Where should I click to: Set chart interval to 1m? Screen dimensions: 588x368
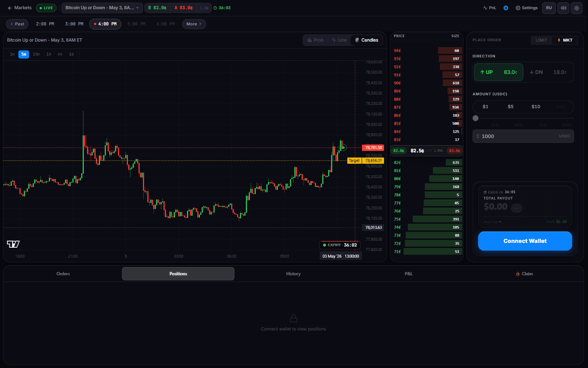pyautogui.click(x=12, y=54)
